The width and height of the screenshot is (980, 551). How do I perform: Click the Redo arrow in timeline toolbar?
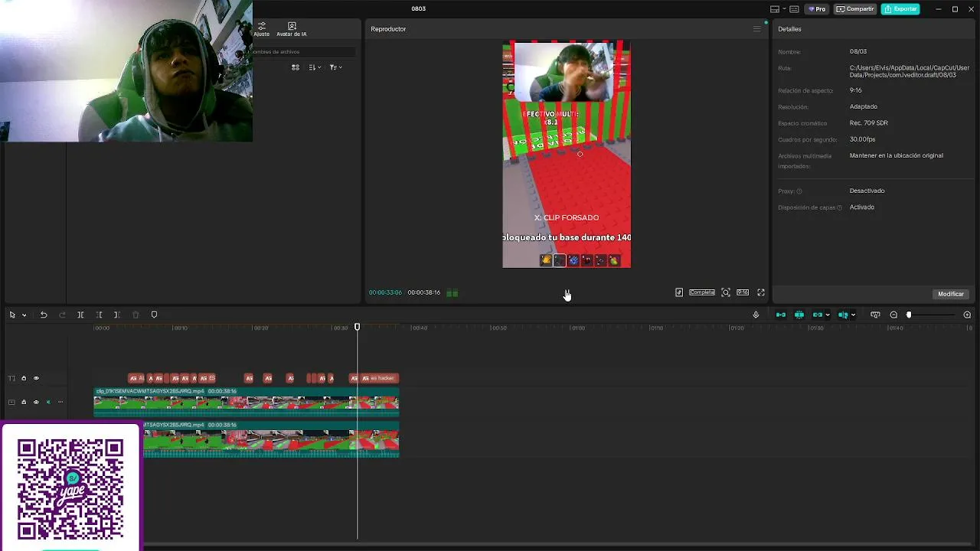tap(62, 315)
